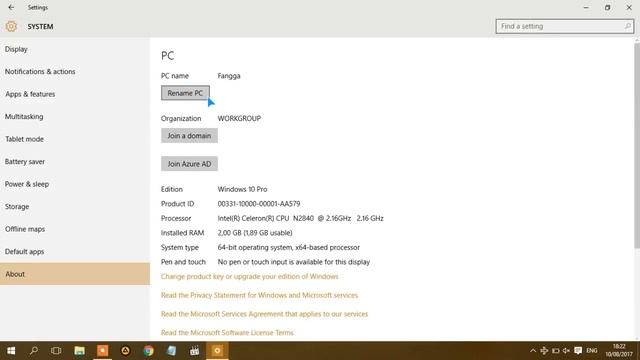Open Power & sleep settings

pos(75,184)
